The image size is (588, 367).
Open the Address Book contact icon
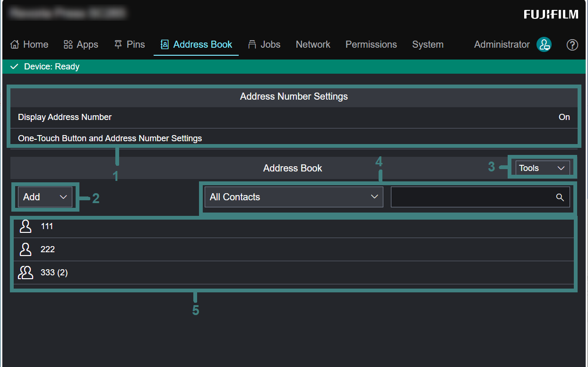click(x=164, y=44)
